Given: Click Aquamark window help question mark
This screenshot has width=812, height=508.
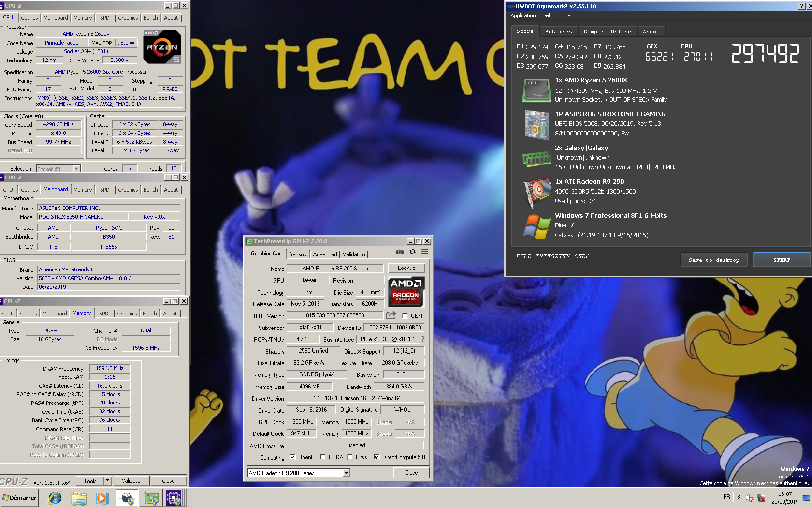Looking at the screenshot, I should tap(802, 6).
